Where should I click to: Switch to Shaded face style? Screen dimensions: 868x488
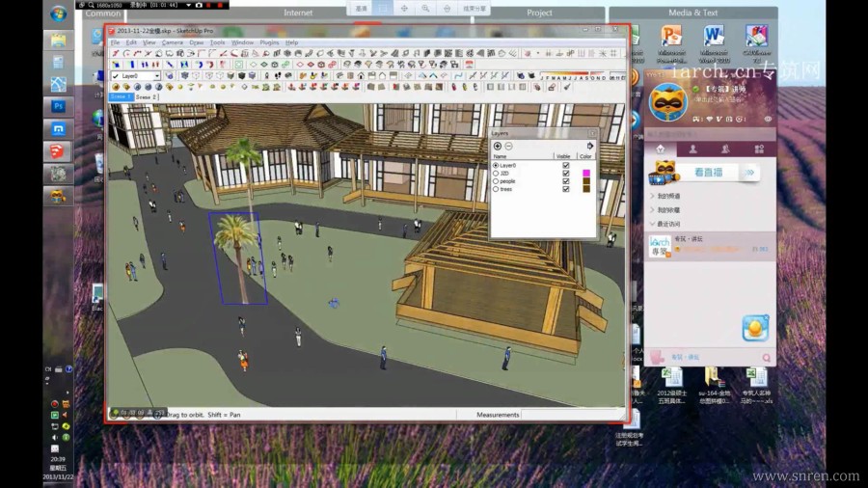tap(231, 76)
